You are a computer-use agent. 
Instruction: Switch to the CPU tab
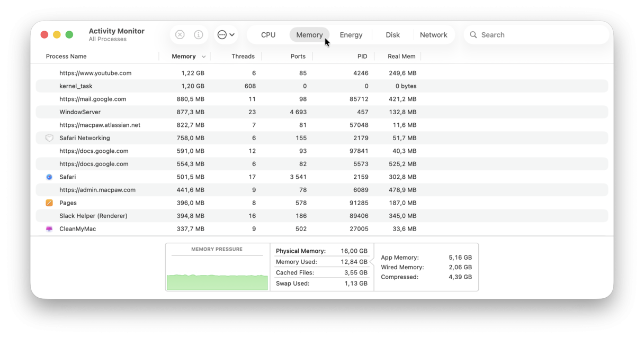267,34
